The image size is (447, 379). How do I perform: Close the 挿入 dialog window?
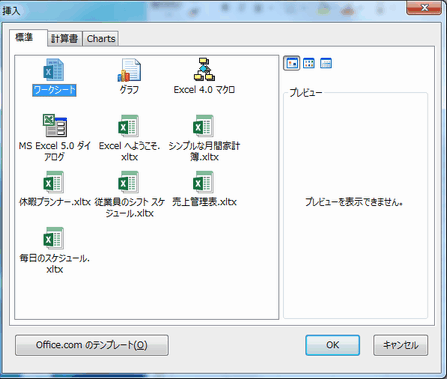(424, 8)
